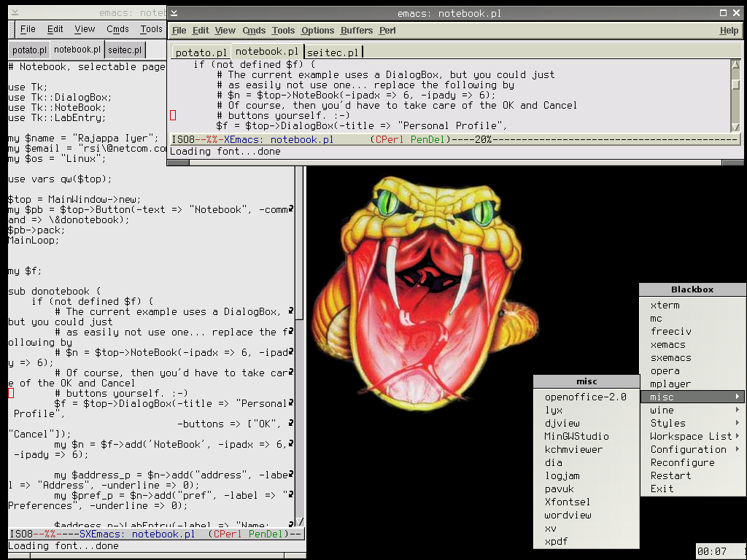Switch to the potato.pl tab in front XEmacs window
The width and height of the screenshot is (747, 560).
click(x=201, y=52)
